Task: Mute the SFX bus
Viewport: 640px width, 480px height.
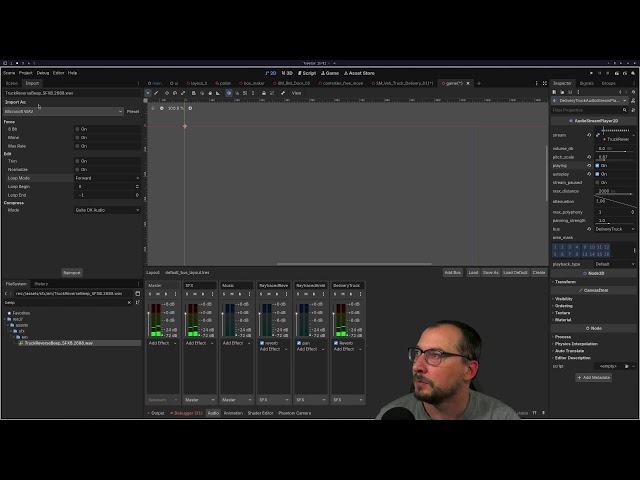Action: [x=195, y=294]
